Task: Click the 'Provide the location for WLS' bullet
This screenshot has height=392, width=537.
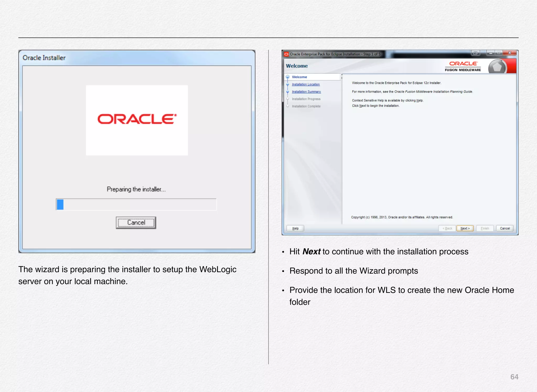Action: (402, 296)
